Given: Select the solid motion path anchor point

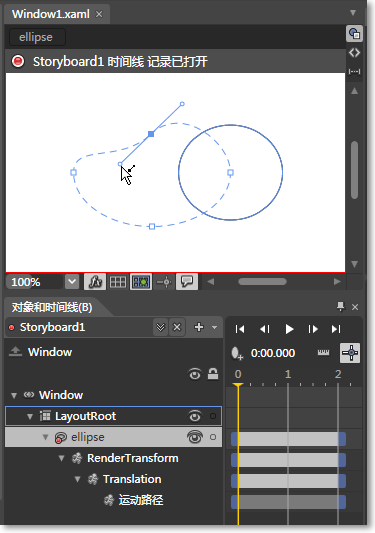Looking at the screenshot, I should 151,134.
